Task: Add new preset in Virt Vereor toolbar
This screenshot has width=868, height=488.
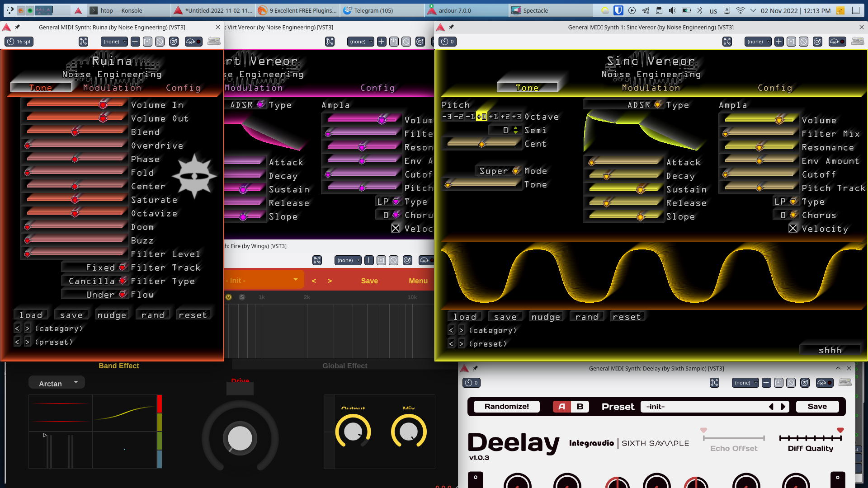Action: tap(382, 42)
